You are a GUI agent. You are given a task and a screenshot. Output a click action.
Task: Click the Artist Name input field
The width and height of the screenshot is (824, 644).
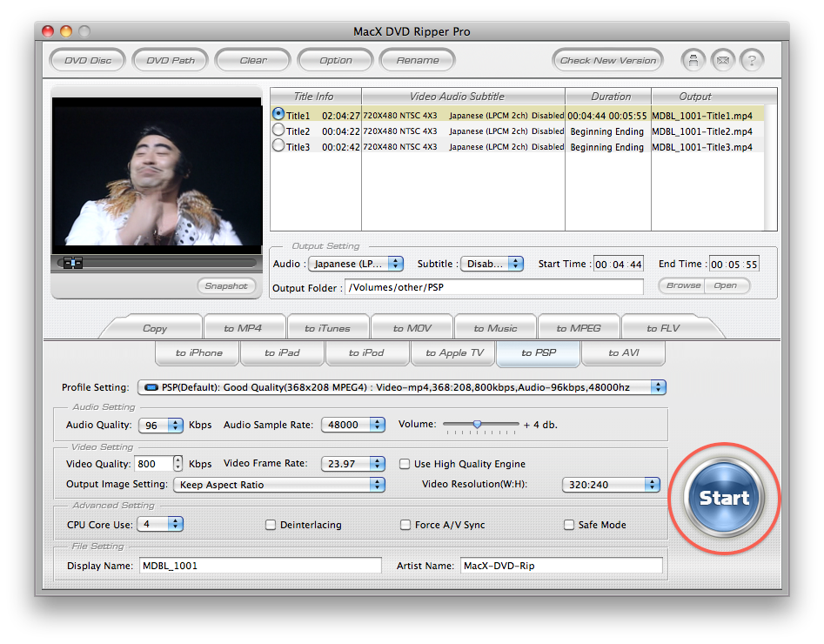point(561,566)
